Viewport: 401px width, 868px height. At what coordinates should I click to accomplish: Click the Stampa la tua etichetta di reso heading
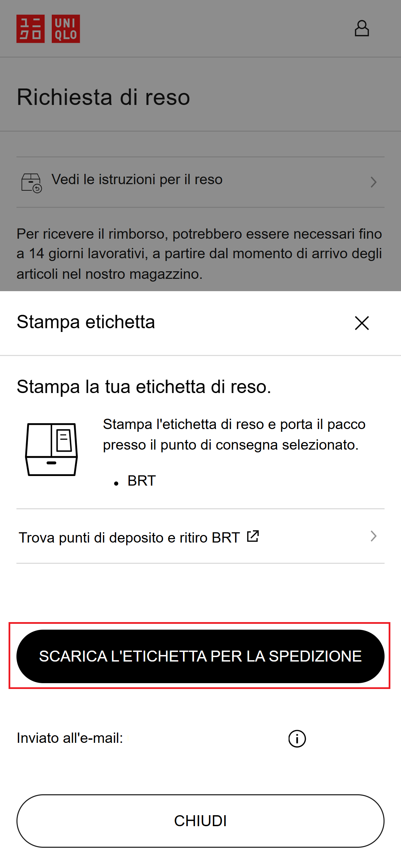pyautogui.click(x=144, y=387)
